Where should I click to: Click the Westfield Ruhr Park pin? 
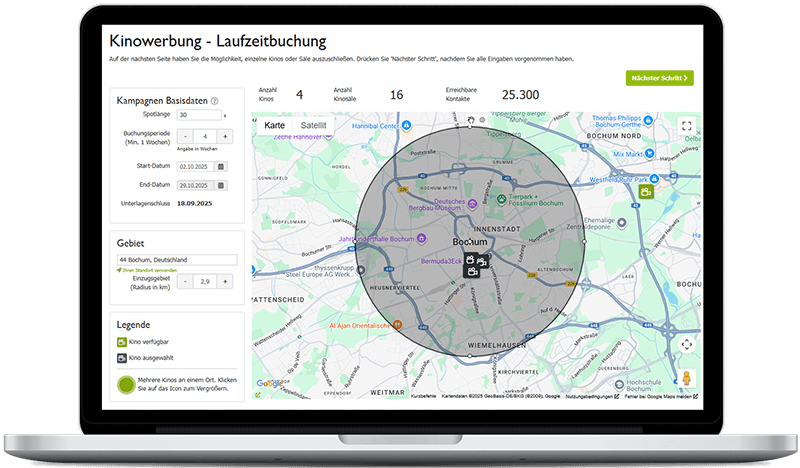pos(655,179)
